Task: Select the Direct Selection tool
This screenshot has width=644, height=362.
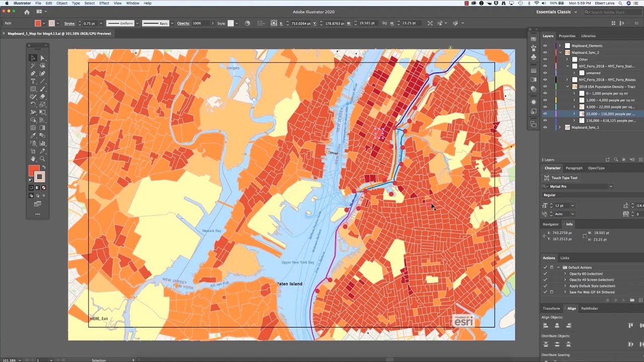Action: 42,58
